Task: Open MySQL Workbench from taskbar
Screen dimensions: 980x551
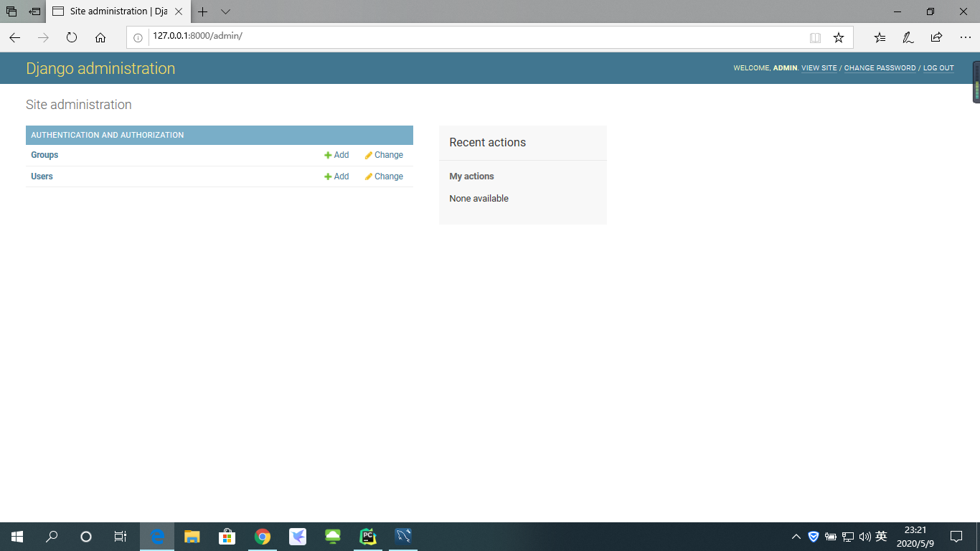Action: pos(402,537)
